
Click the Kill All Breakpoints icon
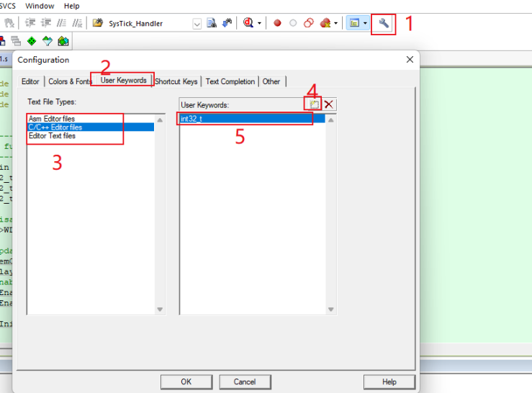tap(325, 23)
